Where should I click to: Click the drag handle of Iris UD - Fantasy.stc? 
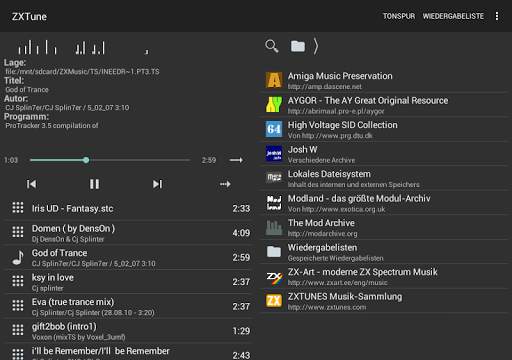click(18, 208)
